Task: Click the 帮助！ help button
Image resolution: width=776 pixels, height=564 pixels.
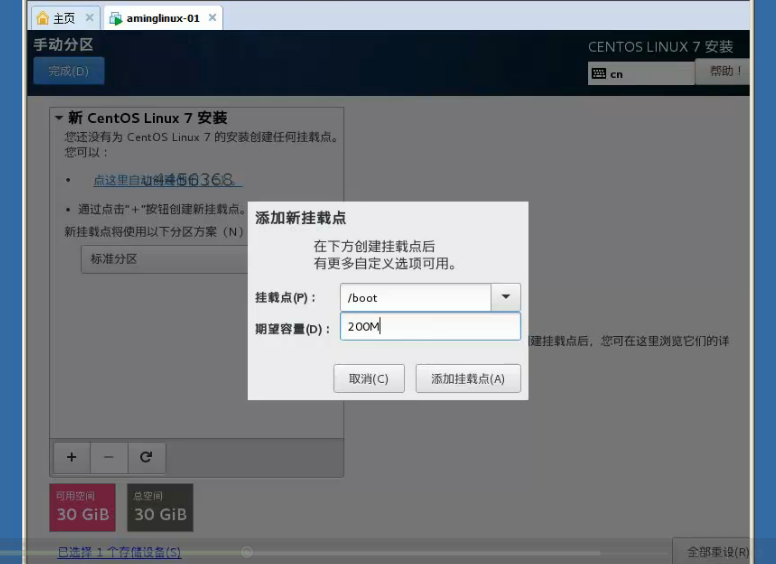Action: (x=723, y=71)
